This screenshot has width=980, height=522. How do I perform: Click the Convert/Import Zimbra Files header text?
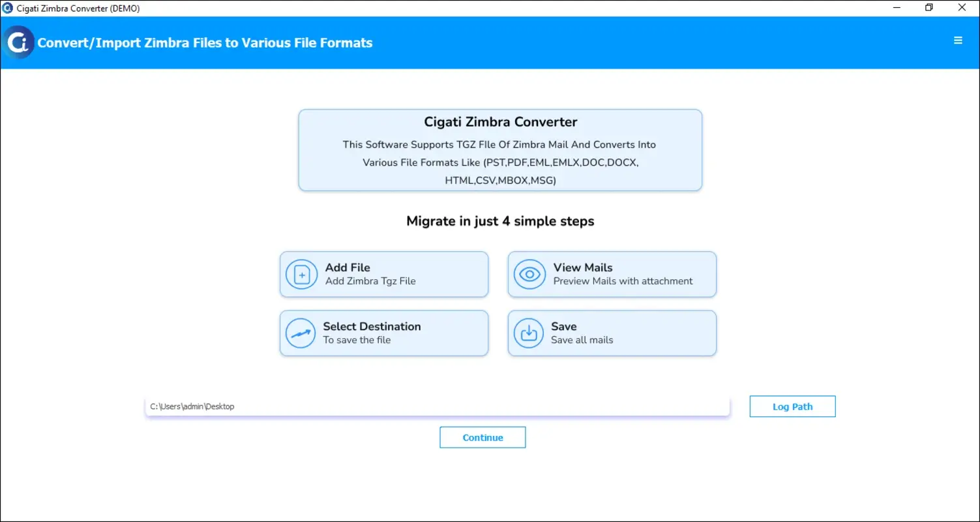[x=205, y=42]
